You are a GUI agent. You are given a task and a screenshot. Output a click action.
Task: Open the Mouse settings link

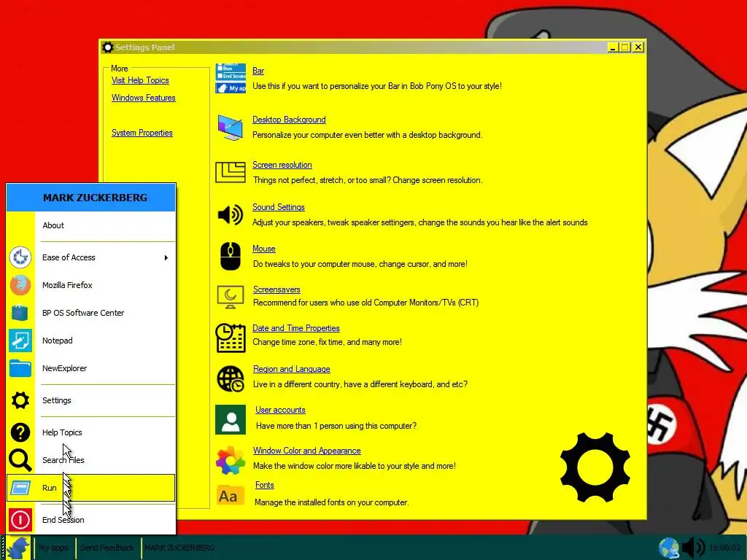point(264,249)
